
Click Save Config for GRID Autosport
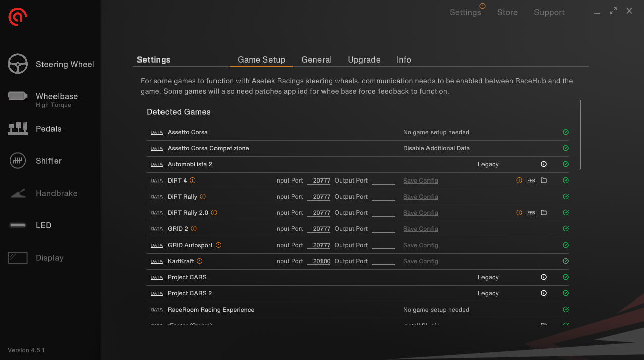(x=420, y=245)
